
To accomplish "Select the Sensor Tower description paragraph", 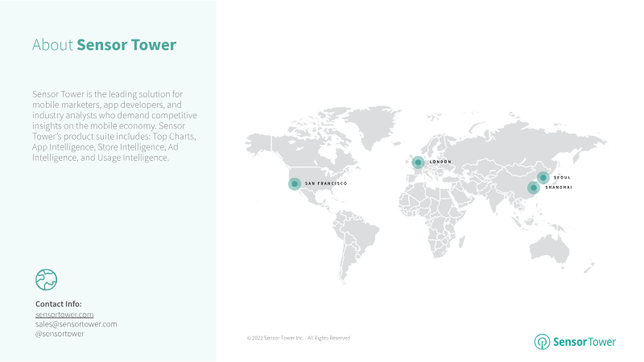I will pos(114,126).
